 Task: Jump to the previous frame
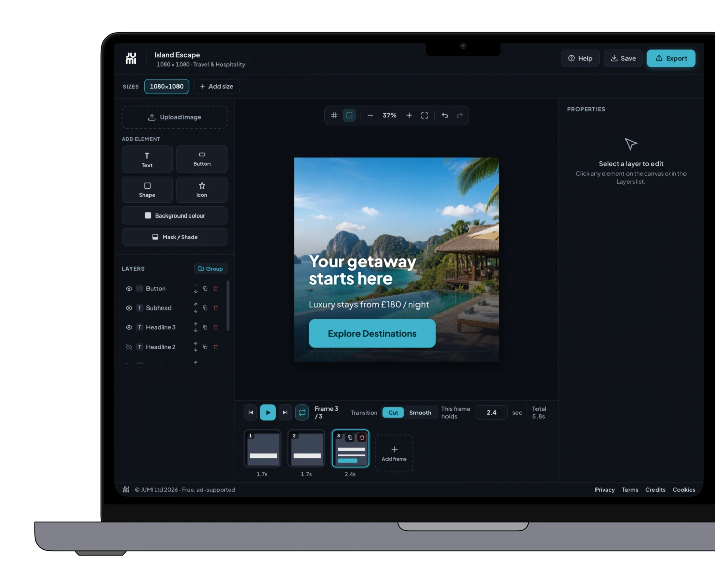tap(251, 412)
